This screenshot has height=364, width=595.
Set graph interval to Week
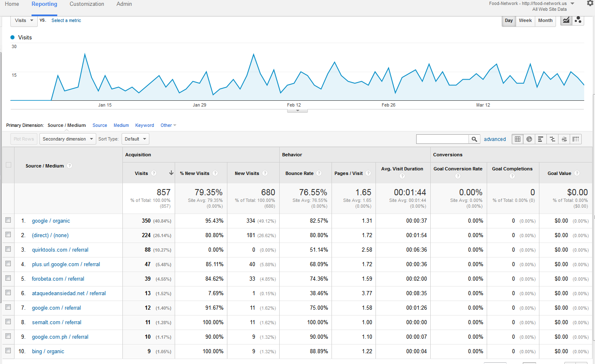tap(525, 20)
